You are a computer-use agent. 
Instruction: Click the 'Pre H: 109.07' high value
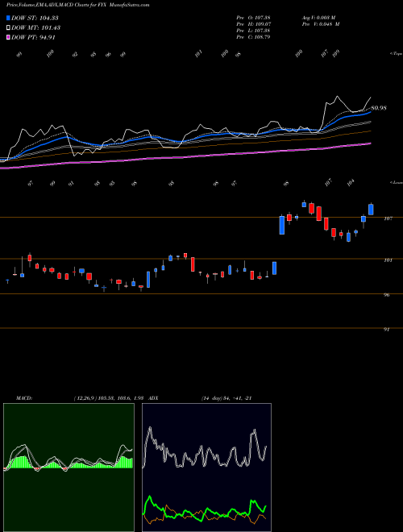point(253,24)
